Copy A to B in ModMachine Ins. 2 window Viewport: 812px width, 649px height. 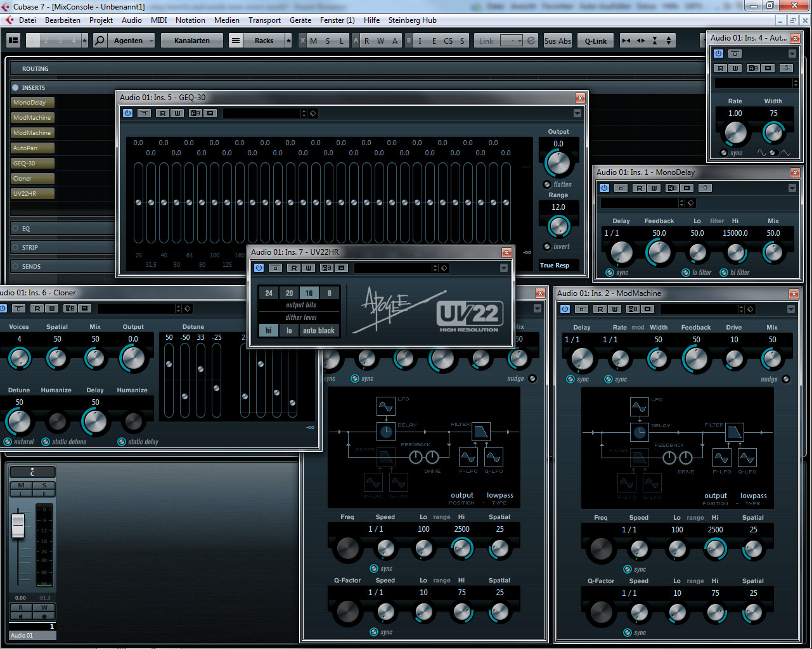coord(648,309)
